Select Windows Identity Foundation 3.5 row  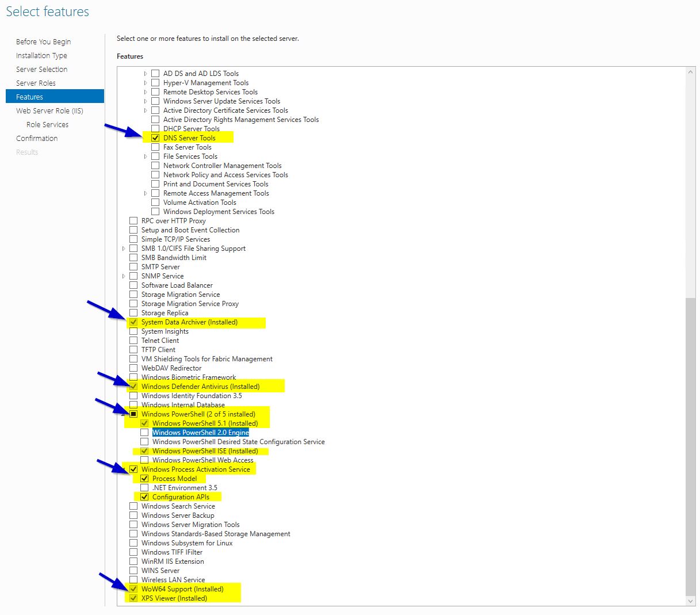[192, 396]
